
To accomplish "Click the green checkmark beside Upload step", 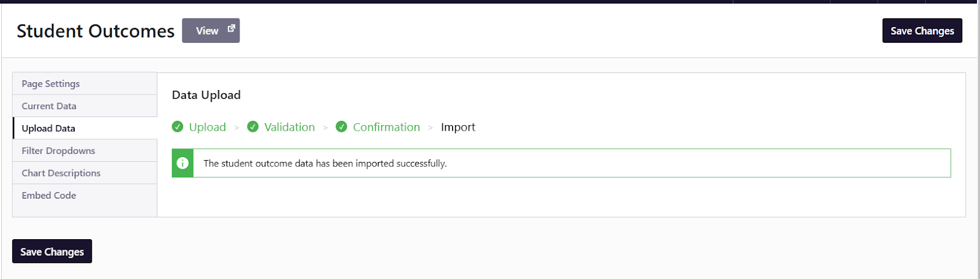I will coord(178,127).
